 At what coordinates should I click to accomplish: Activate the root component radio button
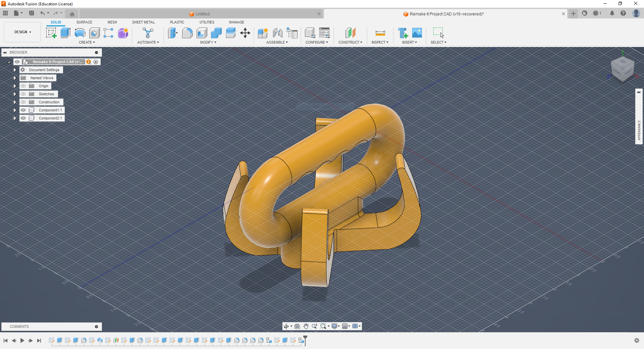96,62
